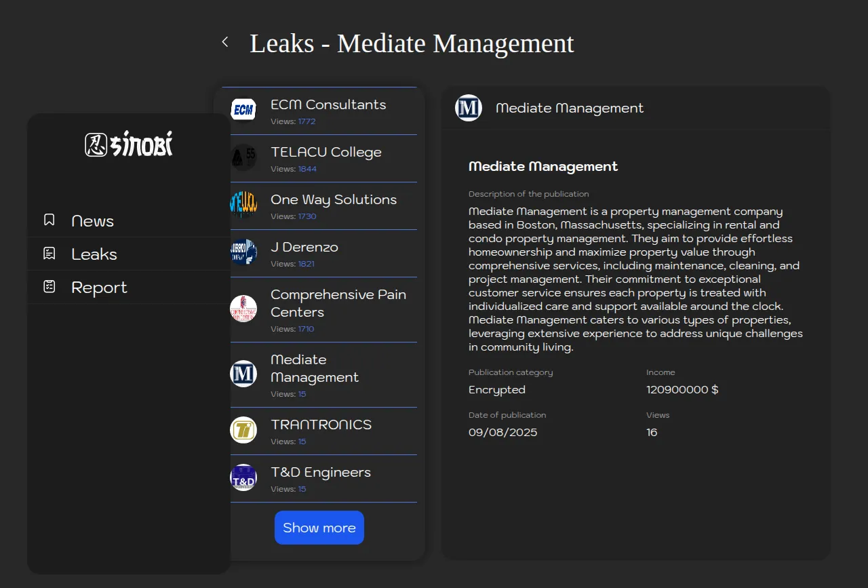The height and width of the screenshot is (588, 868).
Task: Click the TRANTRONICS logo icon
Action: tap(243, 430)
